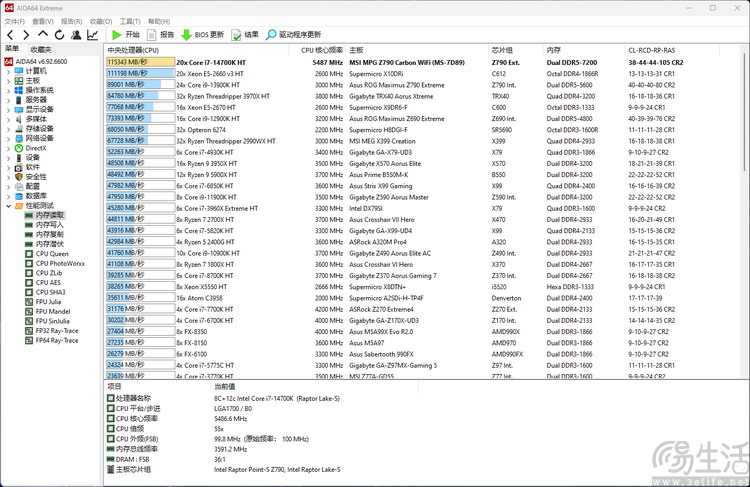Expand the 网络设备 tree node

point(8,138)
